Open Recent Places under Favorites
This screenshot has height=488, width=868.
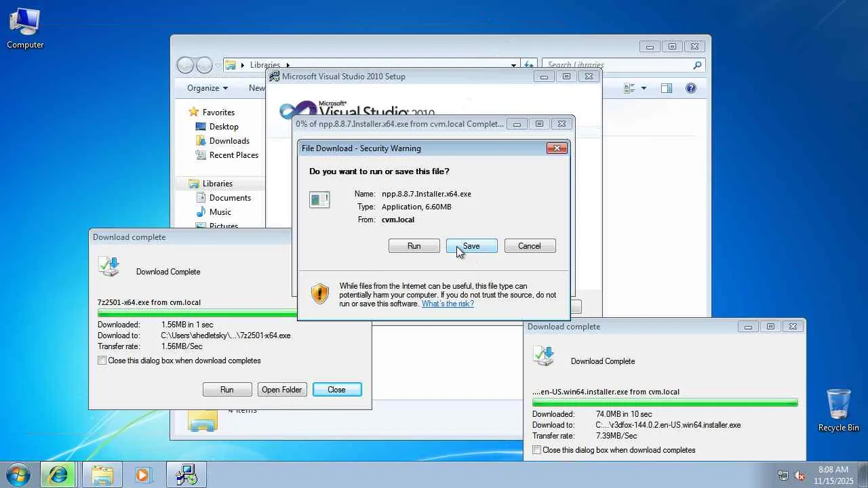[x=234, y=155]
